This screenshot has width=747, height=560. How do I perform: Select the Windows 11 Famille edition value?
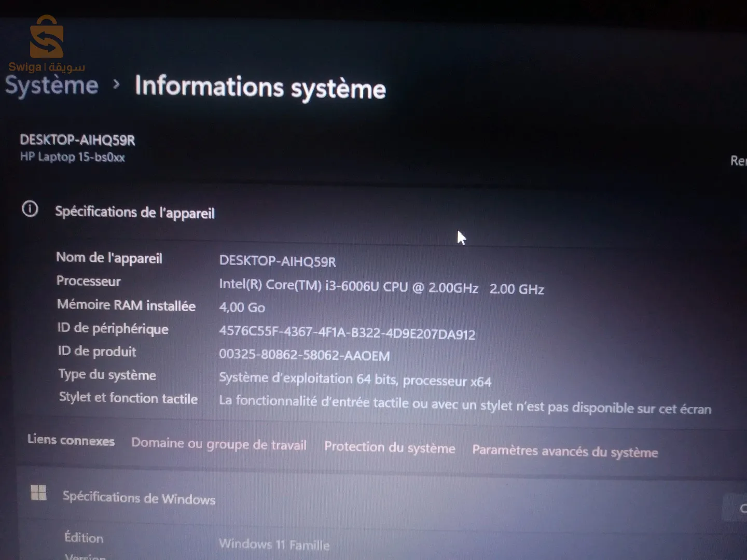click(x=274, y=544)
